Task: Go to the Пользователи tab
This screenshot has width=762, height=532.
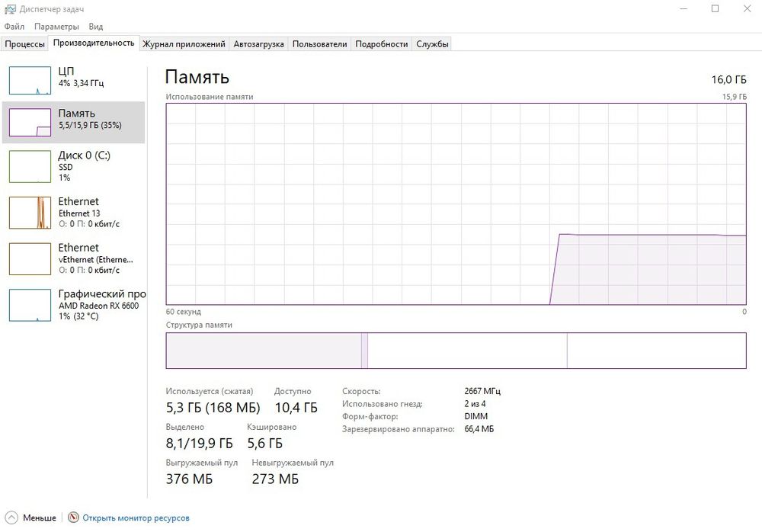Action: 319,44
